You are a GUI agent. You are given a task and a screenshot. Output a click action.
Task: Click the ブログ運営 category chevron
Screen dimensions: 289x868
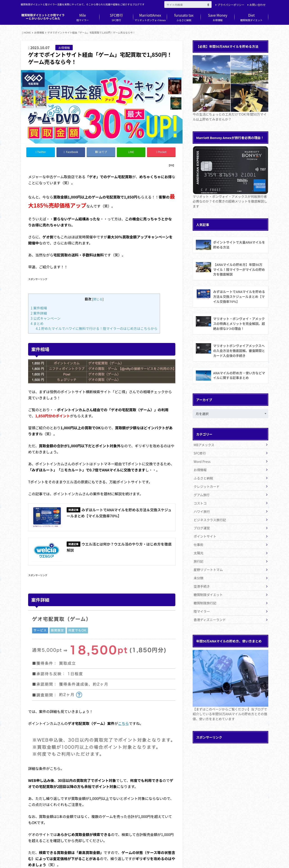point(266,528)
